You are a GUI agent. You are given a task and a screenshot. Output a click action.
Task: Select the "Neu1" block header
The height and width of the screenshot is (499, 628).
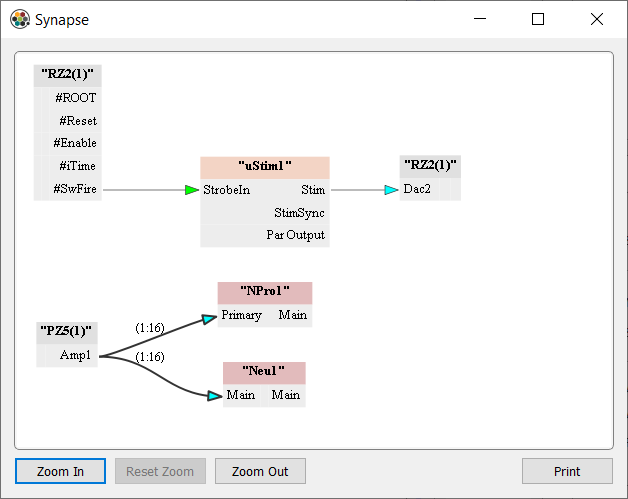pos(264,371)
